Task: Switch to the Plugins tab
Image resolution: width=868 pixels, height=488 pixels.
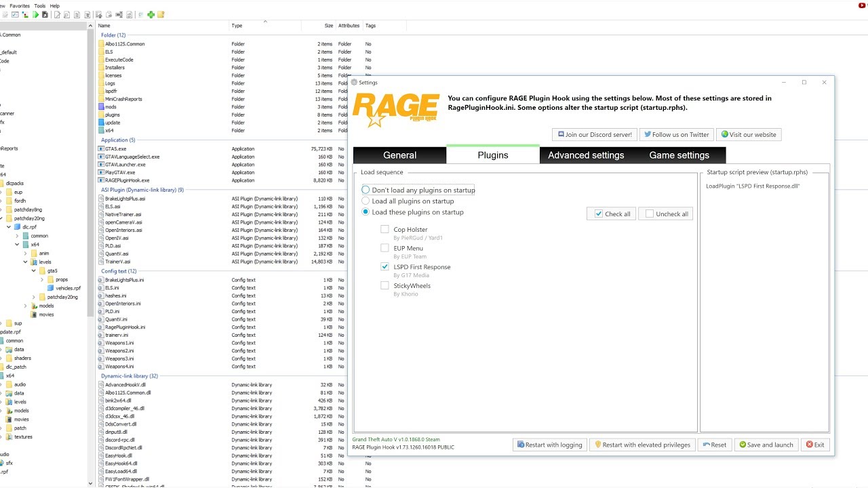Action: 493,155
